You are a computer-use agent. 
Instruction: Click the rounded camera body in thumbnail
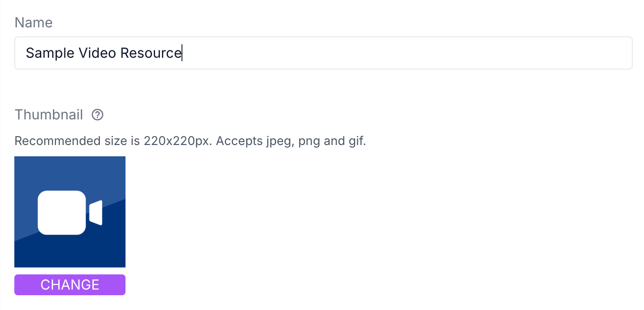pyautogui.click(x=62, y=213)
